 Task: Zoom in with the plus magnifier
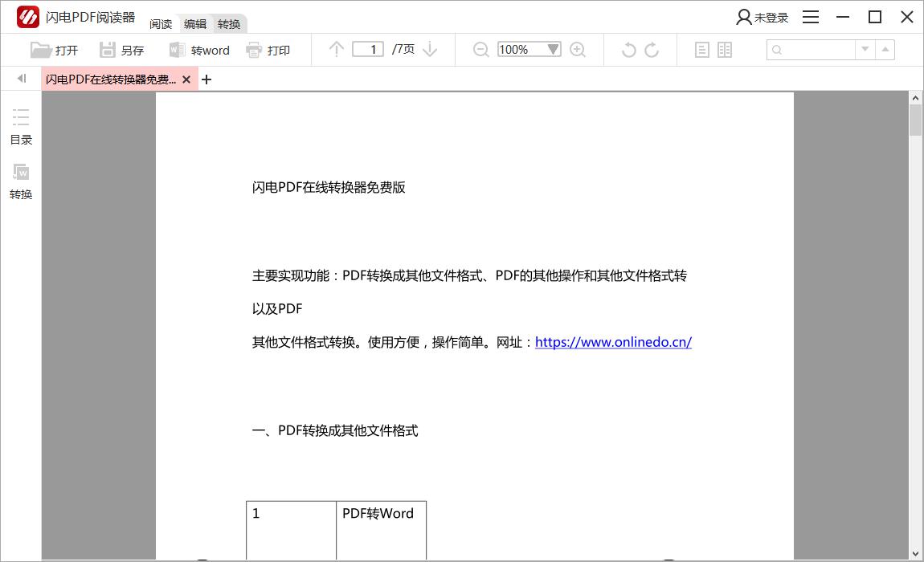pyautogui.click(x=578, y=50)
